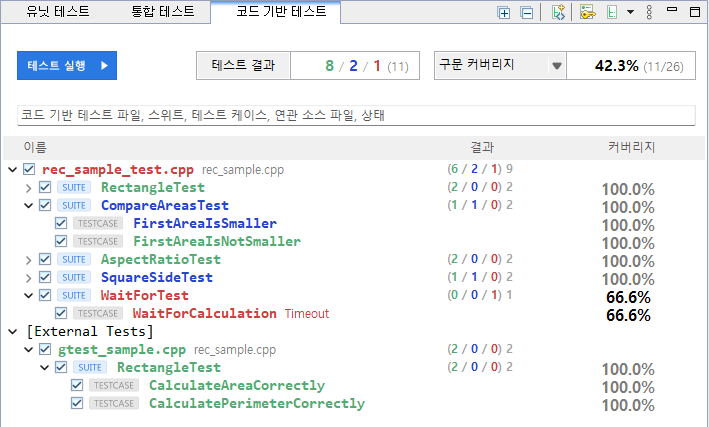Click the test filter search field

point(356,115)
